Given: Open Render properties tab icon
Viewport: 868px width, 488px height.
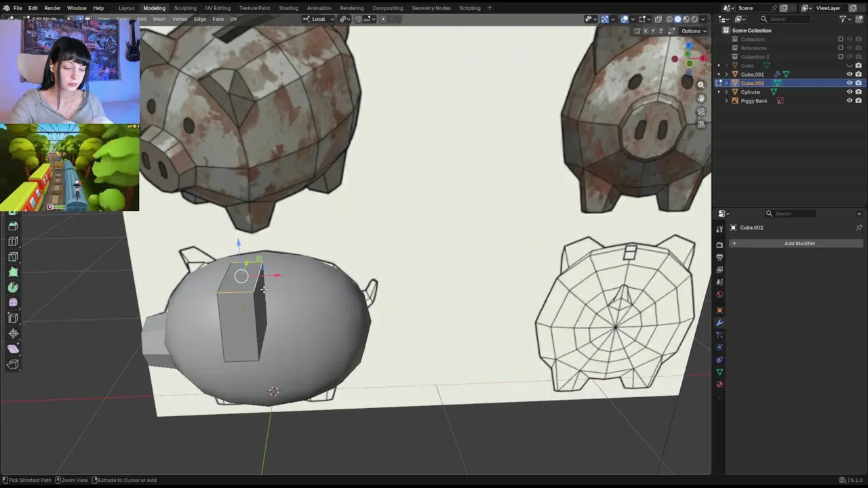Looking at the screenshot, I should [719, 244].
